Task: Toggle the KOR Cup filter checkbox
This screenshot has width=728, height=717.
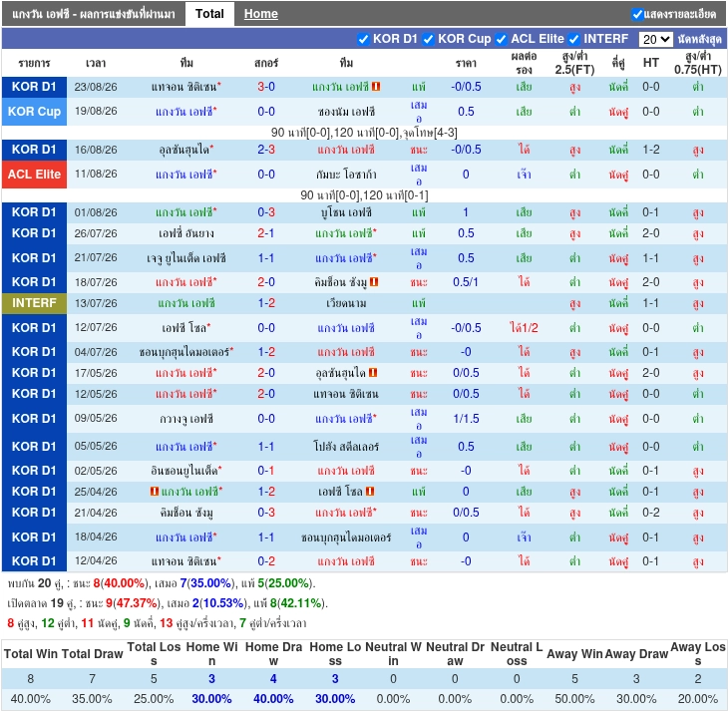Action: click(x=428, y=40)
